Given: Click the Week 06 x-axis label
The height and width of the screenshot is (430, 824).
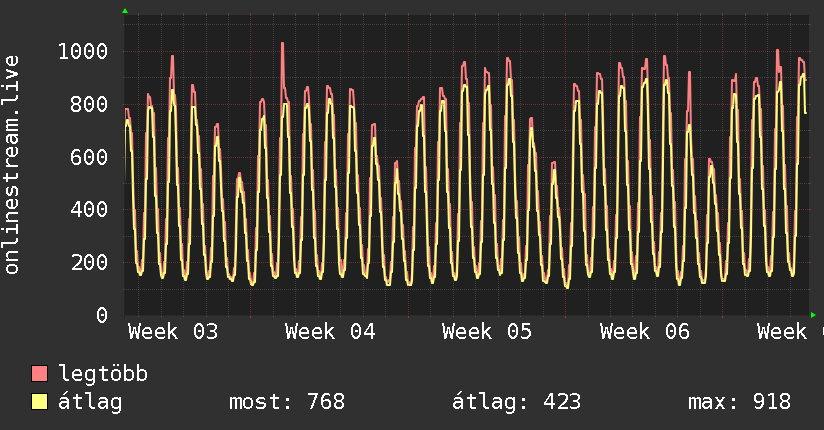Looking at the screenshot, I should click(x=644, y=332).
